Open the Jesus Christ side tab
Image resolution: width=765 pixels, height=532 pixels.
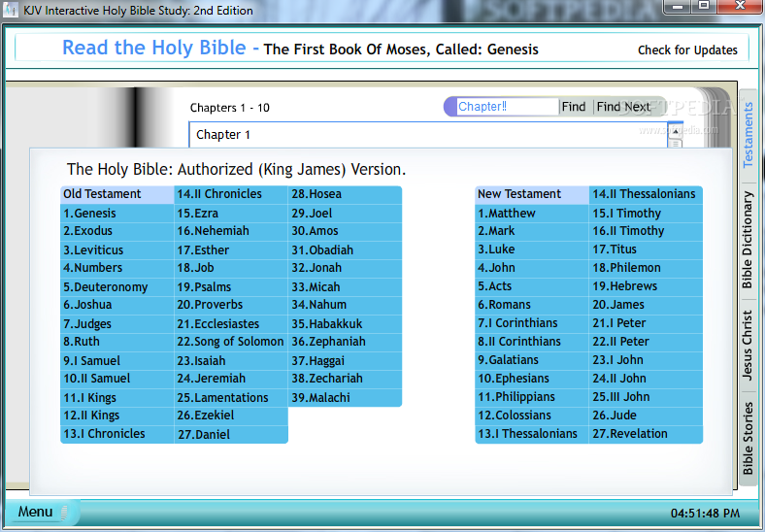tap(748, 345)
